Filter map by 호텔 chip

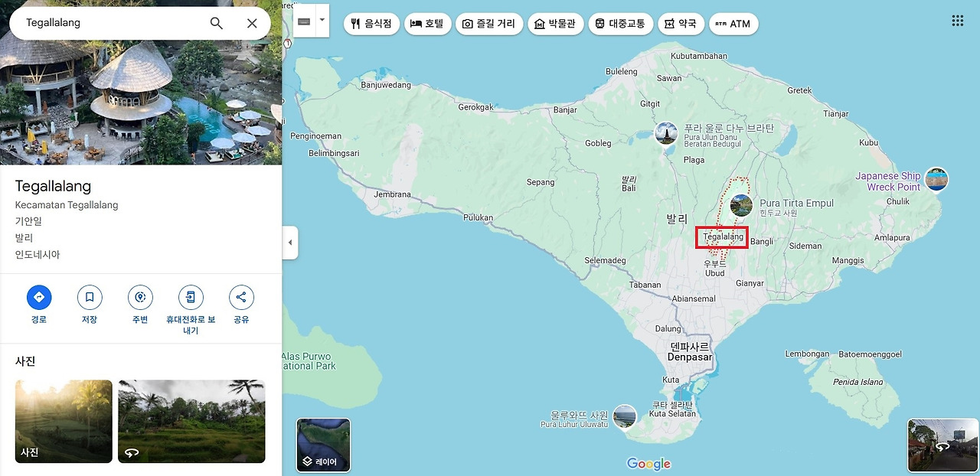[x=427, y=24]
